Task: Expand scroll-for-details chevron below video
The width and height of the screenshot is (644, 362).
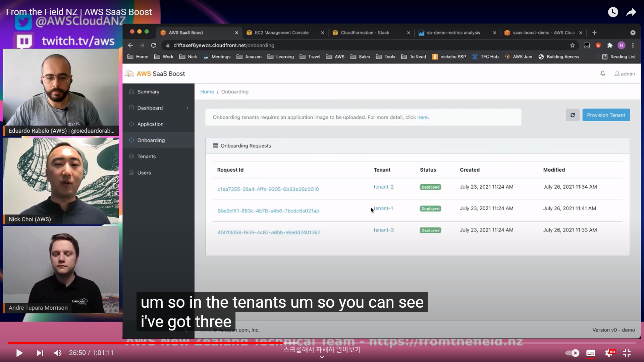Action: pos(322,357)
